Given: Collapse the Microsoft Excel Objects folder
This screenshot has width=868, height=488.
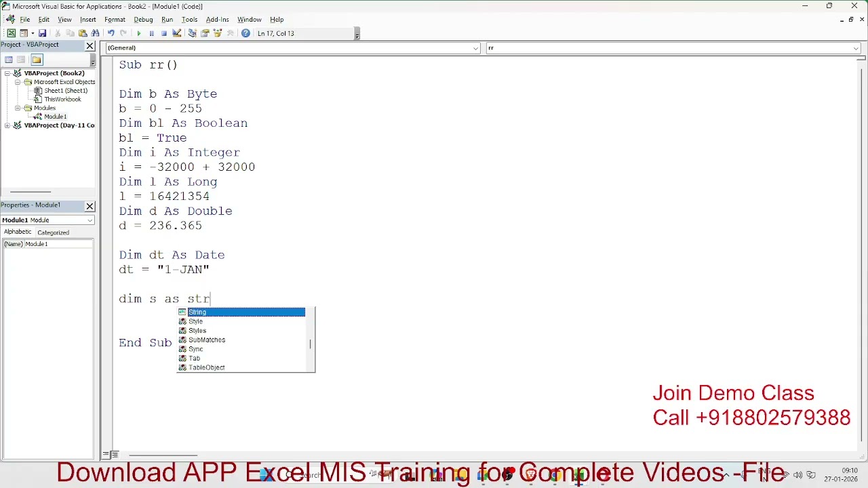Looking at the screenshot, I should [18, 82].
